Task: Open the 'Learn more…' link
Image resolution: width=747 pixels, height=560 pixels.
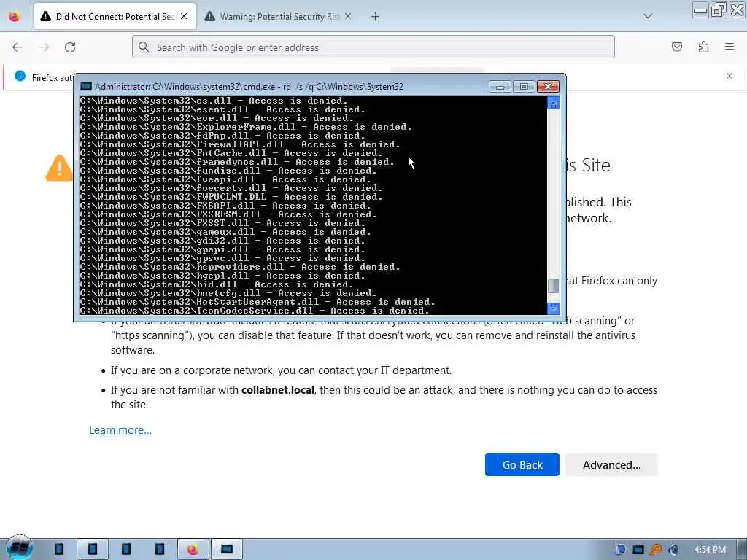Action: 120,430
